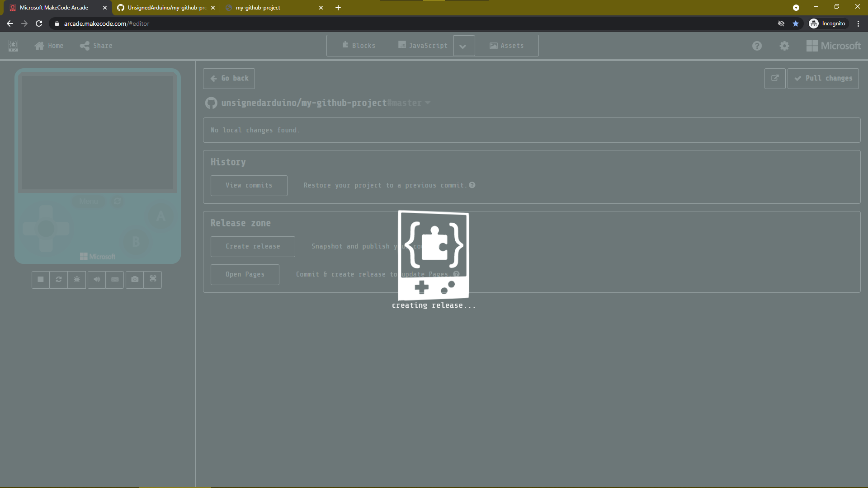Expand the master branch dropdown
Viewport: 868px width, 488px height.
[427, 103]
